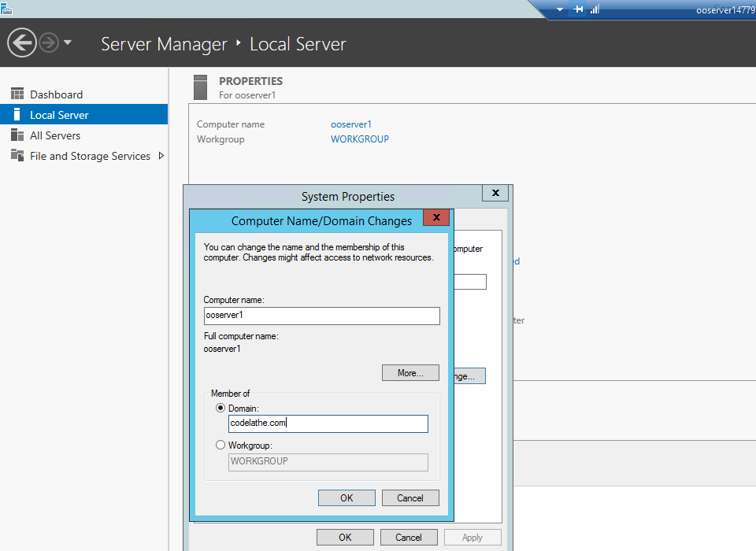Select the Workgroup radio button
756x551 pixels.
click(x=220, y=445)
